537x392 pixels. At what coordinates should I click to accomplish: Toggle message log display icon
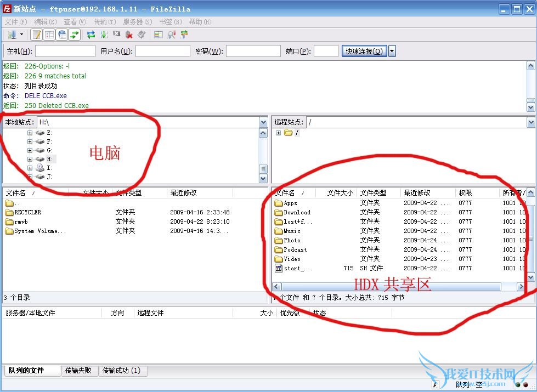(36, 35)
